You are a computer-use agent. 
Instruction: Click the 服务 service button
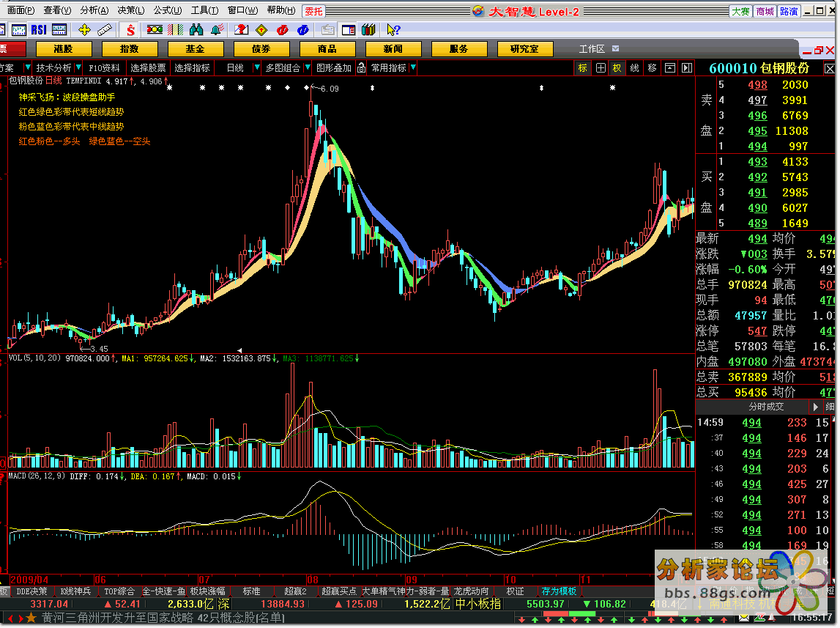coord(458,49)
